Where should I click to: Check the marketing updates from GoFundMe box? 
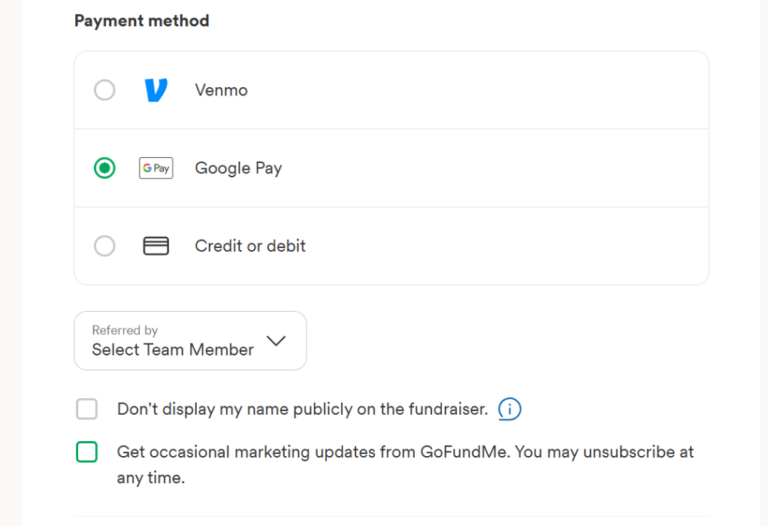point(87,452)
